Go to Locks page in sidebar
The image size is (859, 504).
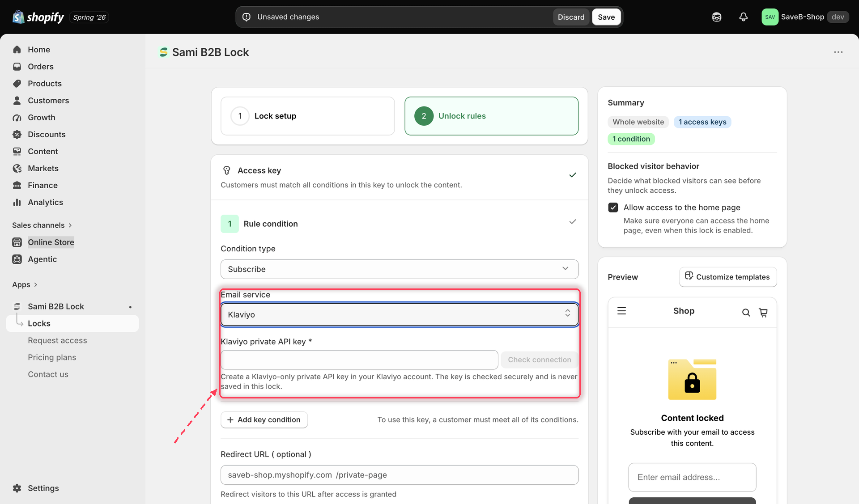pyautogui.click(x=72, y=324)
